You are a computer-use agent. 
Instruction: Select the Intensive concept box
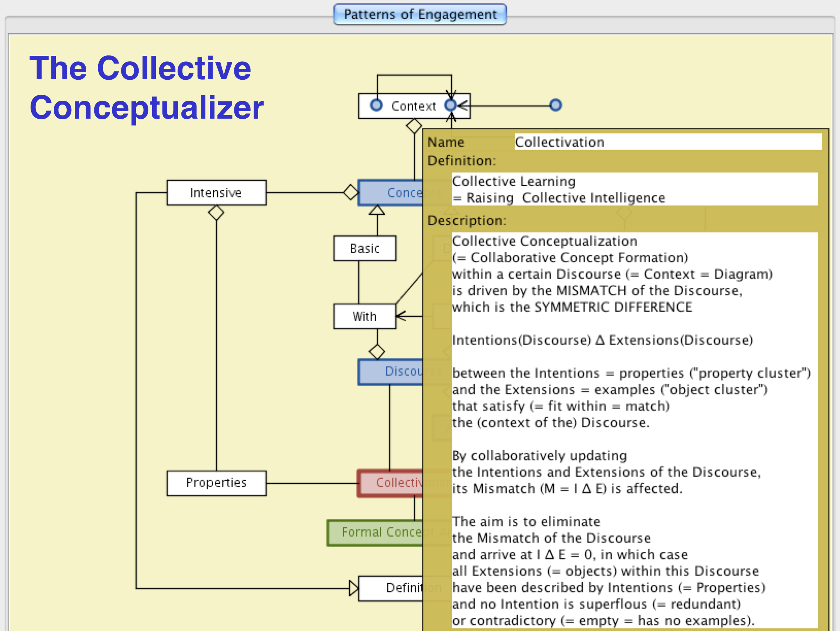[x=216, y=193]
